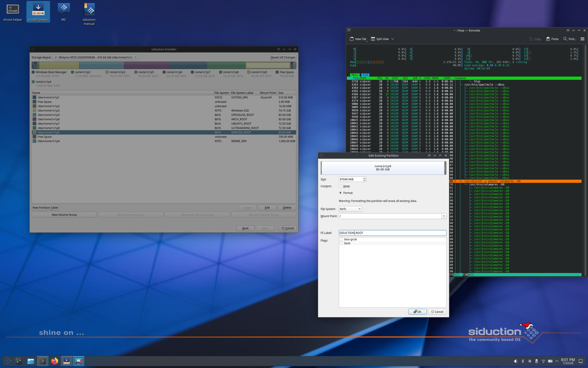Enable the boot flag checkbox

pyautogui.click(x=341, y=243)
